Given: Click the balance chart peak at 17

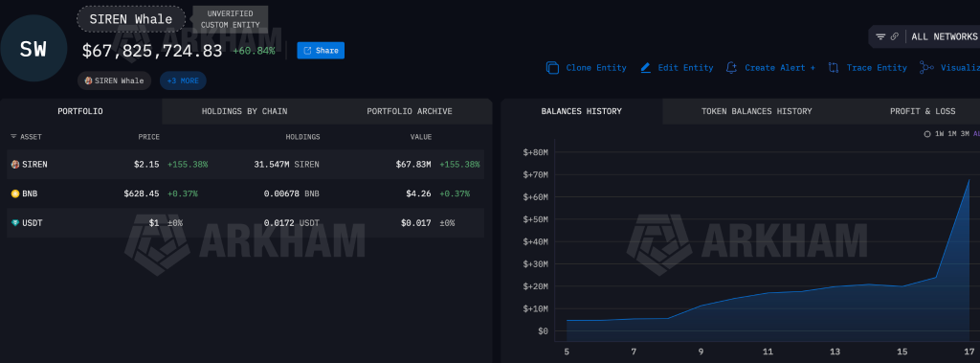Looking at the screenshot, I should (969, 180).
